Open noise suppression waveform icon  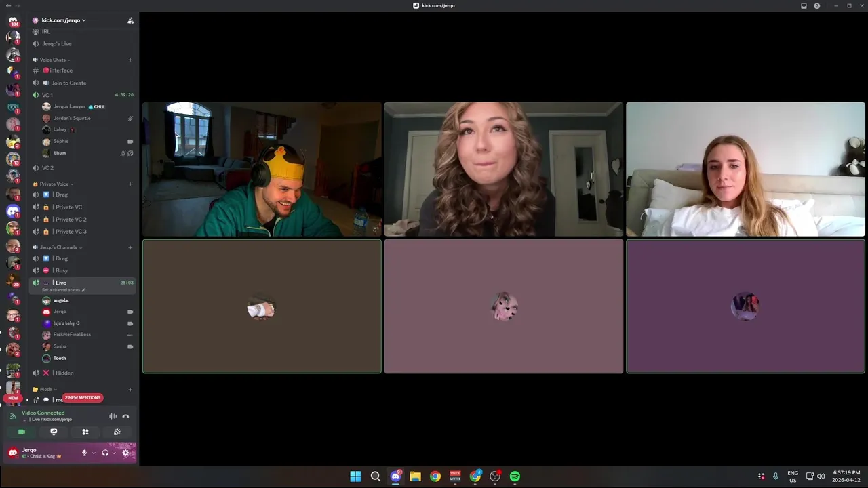click(x=113, y=416)
